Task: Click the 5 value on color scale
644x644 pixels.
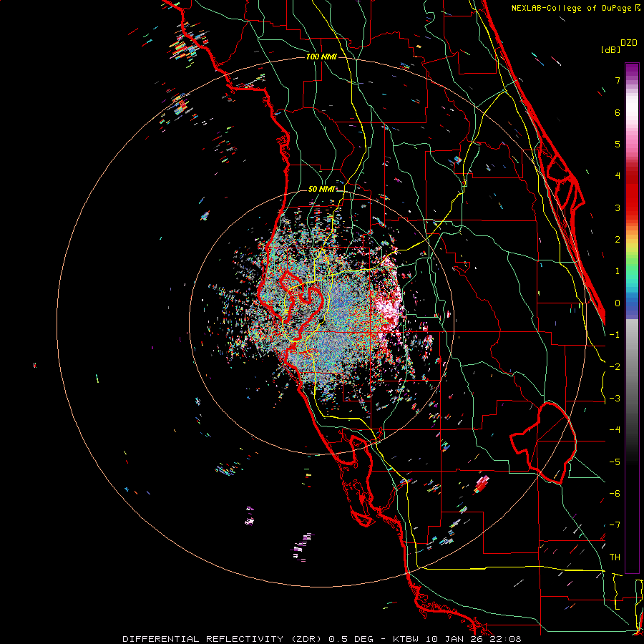Action: 618,144
